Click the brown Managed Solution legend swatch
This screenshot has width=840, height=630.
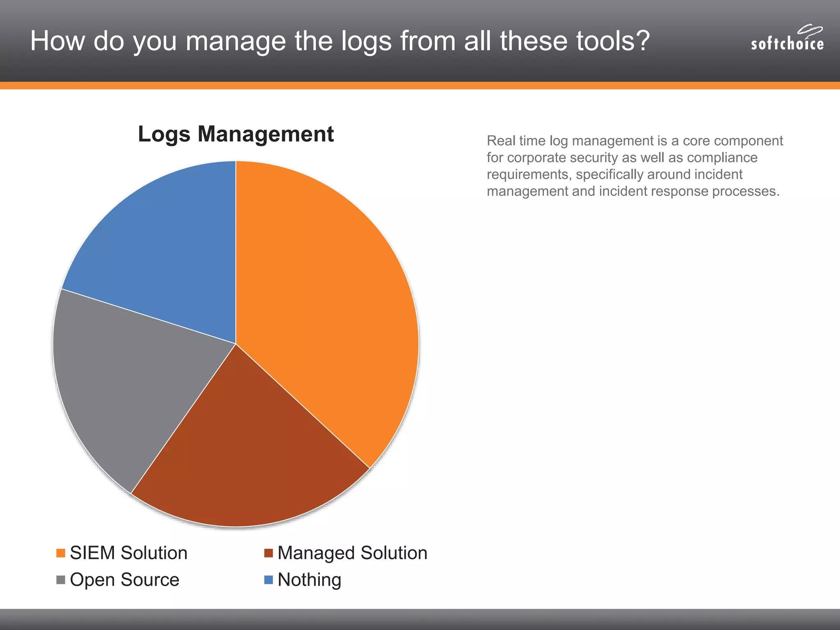269,553
